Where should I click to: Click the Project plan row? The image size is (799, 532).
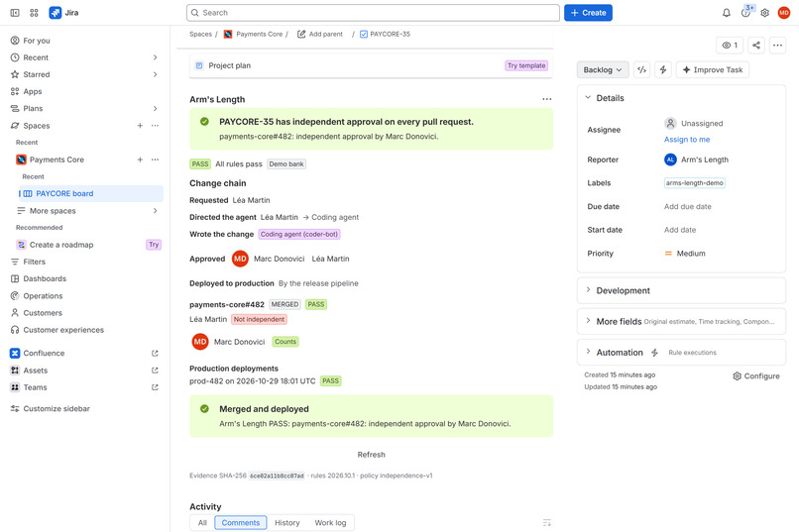pos(371,65)
